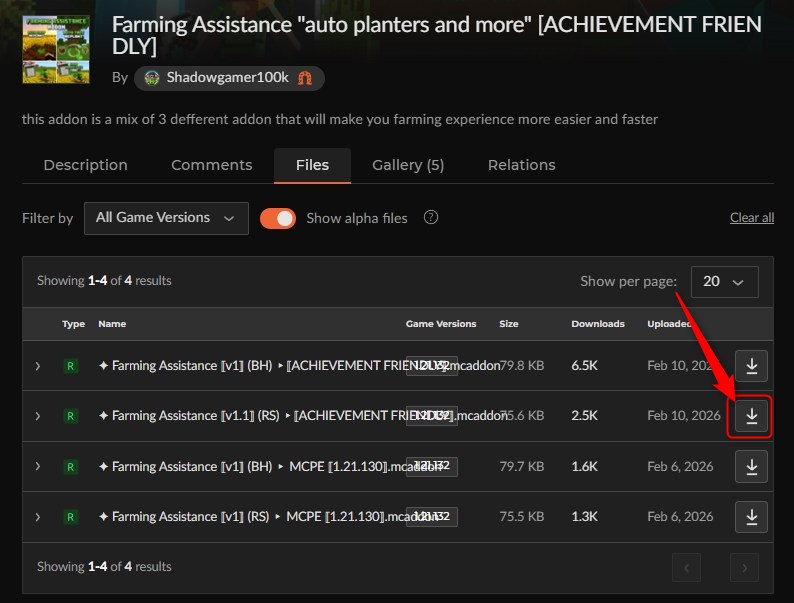Click the Name column header
This screenshot has height=603, width=794.
pos(112,324)
